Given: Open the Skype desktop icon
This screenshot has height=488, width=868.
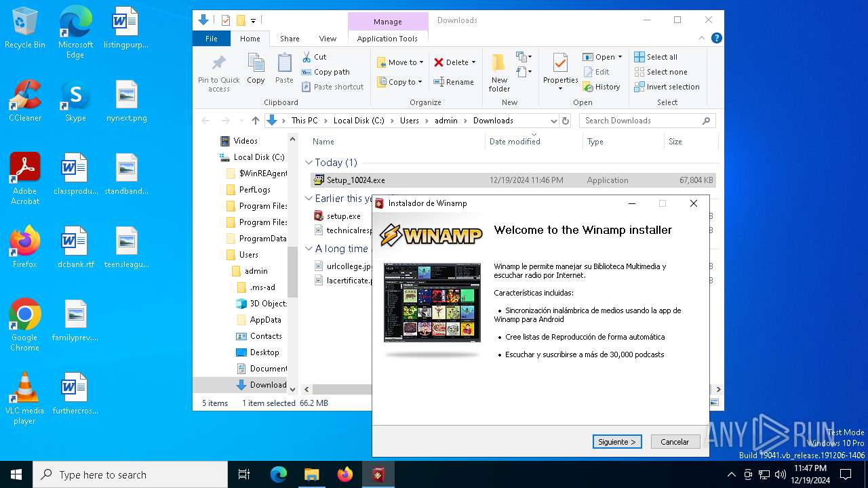Looking at the screenshot, I should point(75,101).
